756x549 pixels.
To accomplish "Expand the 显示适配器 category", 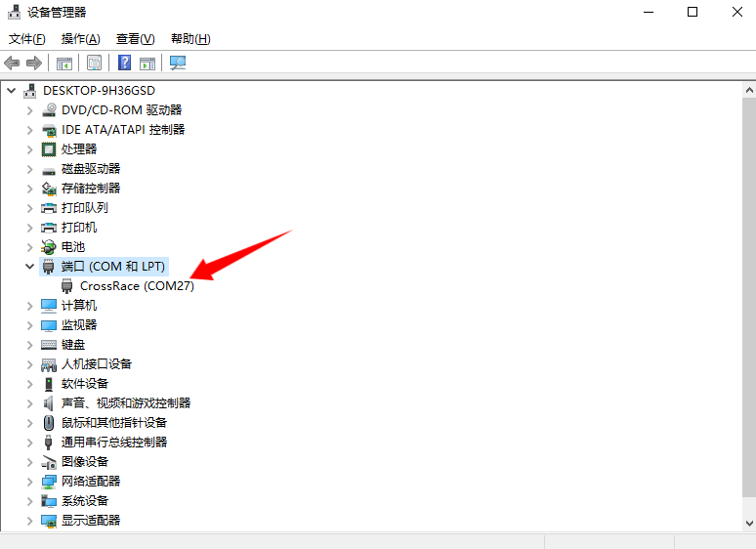I will [x=30, y=520].
